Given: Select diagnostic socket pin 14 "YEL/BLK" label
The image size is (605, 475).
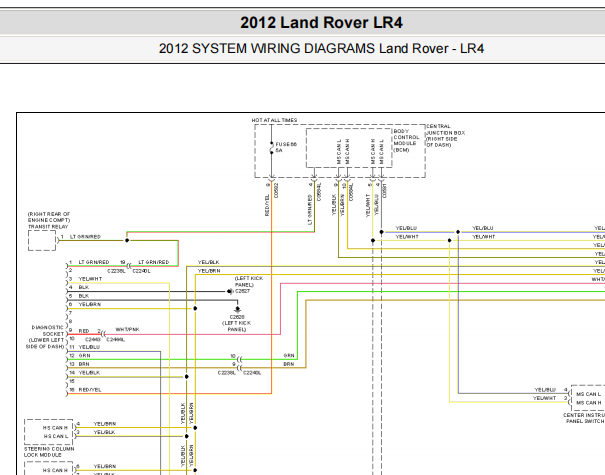Looking at the screenshot, I should 89,372.
